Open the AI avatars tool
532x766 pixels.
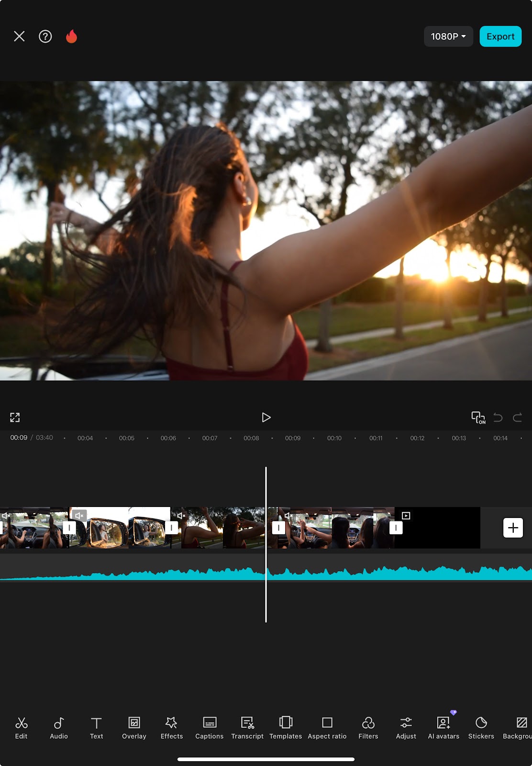tap(443, 728)
